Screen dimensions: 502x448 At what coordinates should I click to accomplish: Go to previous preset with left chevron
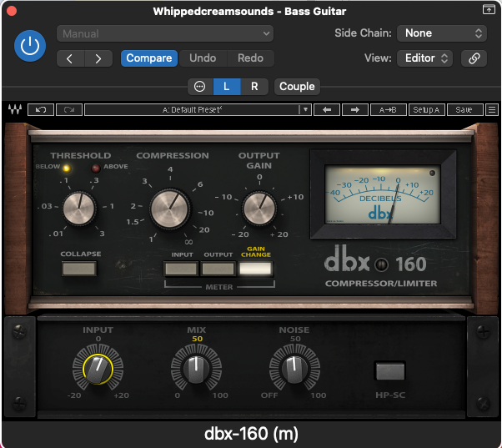tap(70, 58)
